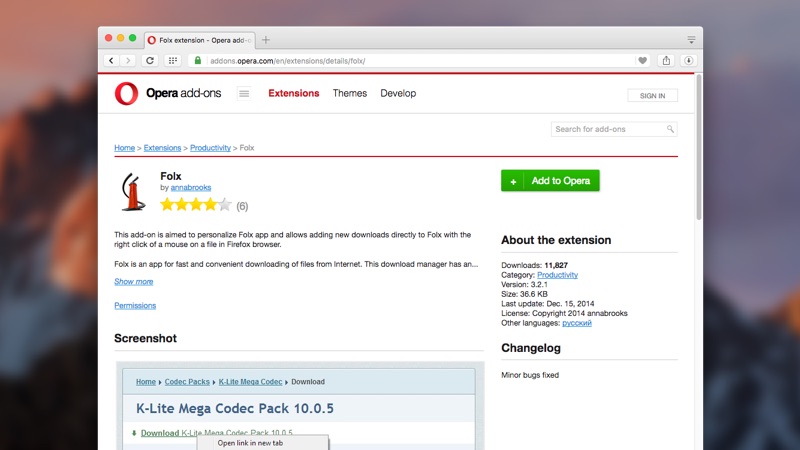This screenshot has width=800, height=450.
Task: Open the Themes nav item
Action: coord(349,93)
